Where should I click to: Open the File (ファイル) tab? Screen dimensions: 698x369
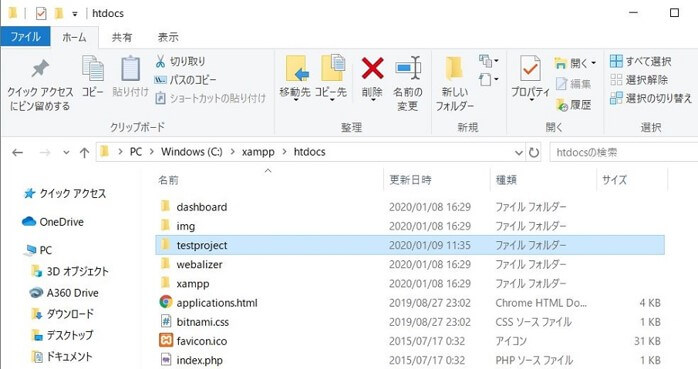click(25, 36)
